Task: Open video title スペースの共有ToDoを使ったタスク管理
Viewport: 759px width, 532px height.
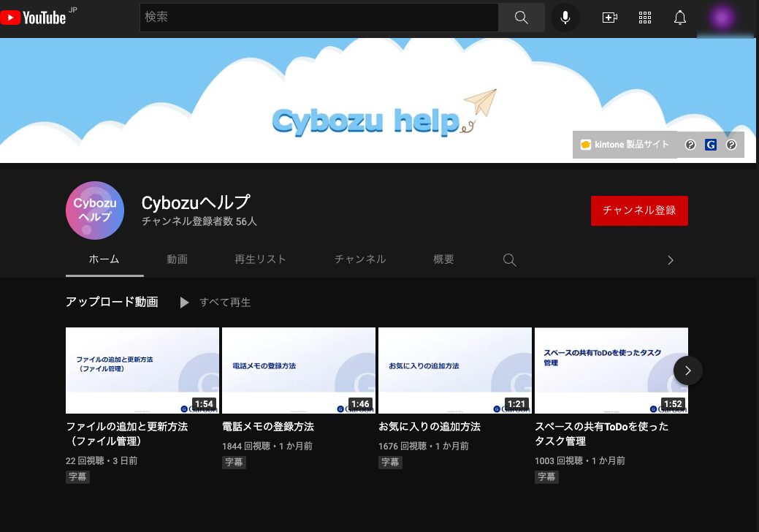Action: [x=602, y=434]
